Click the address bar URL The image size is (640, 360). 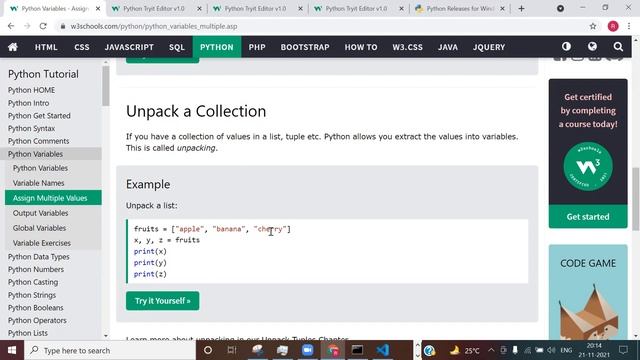tap(153, 26)
